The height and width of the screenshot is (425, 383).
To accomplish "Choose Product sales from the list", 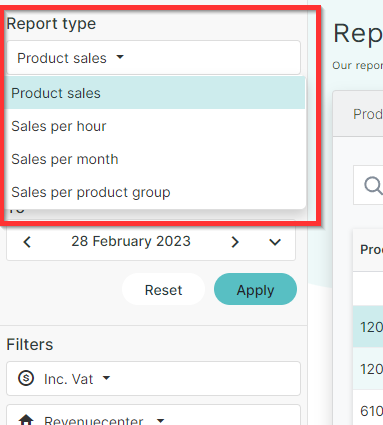I will [155, 93].
